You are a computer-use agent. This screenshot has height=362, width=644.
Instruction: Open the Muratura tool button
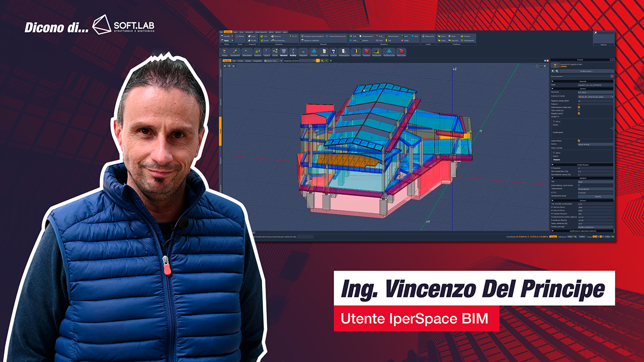366,52
